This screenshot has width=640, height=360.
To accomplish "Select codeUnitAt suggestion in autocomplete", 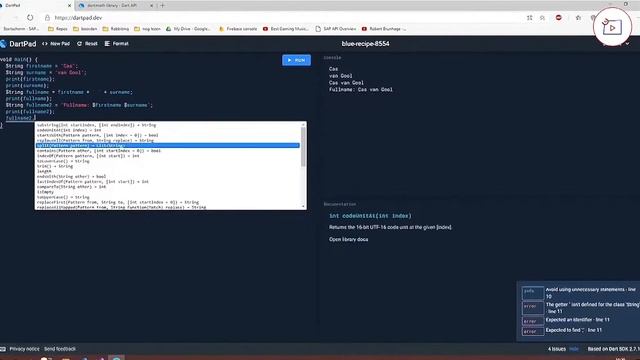I will (168, 130).
